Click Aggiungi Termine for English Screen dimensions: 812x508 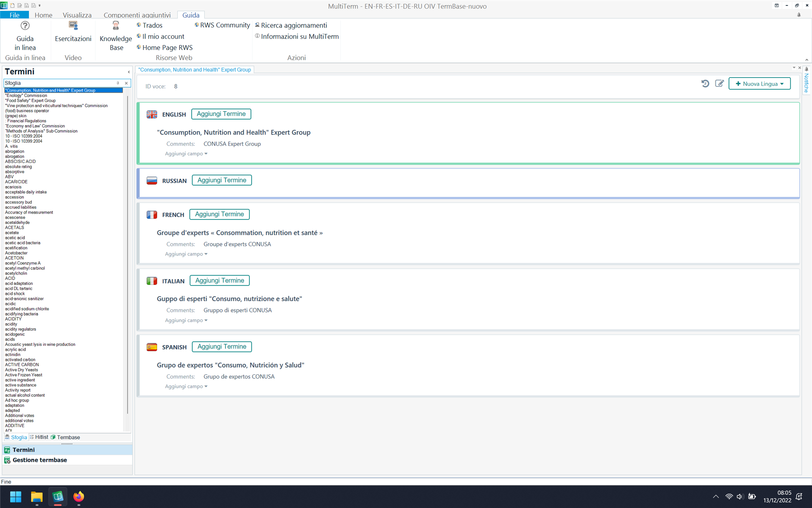(x=221, y=114)
